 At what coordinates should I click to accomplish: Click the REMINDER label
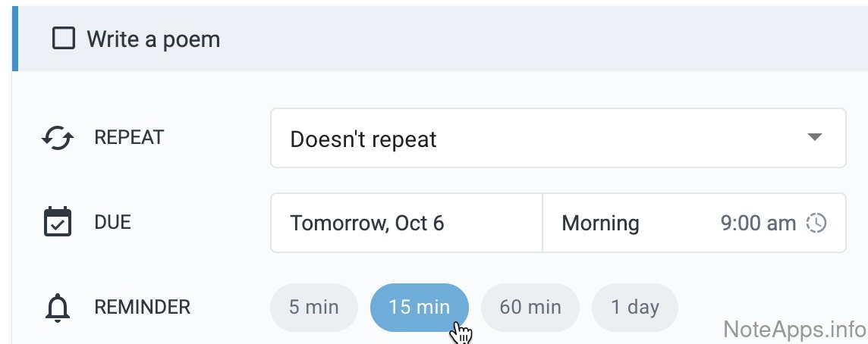point(142,307)
